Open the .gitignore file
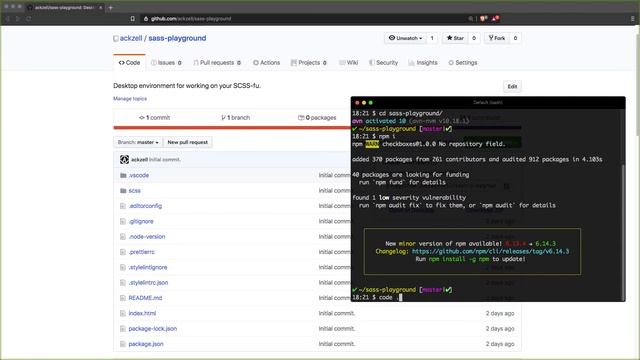Image resolution: width=640 pixels, height=360 pixels. point(141,221)
